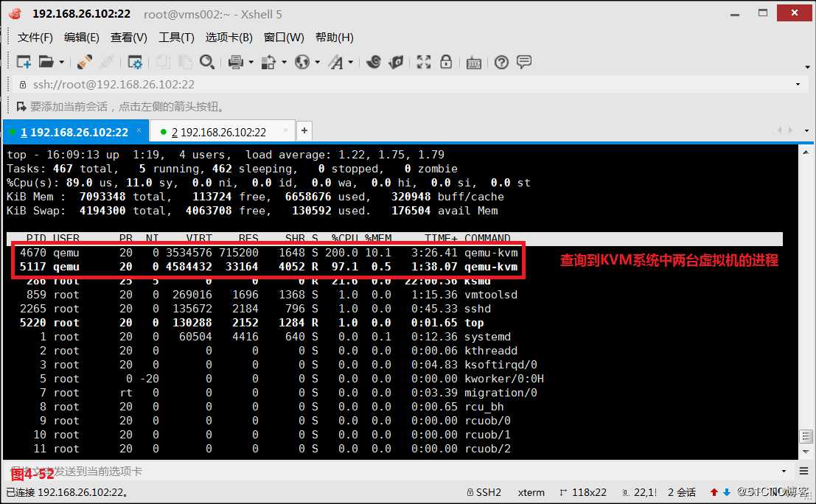Click the sshd process row
This screenshot has width=816, height=504.
point(268,309)
